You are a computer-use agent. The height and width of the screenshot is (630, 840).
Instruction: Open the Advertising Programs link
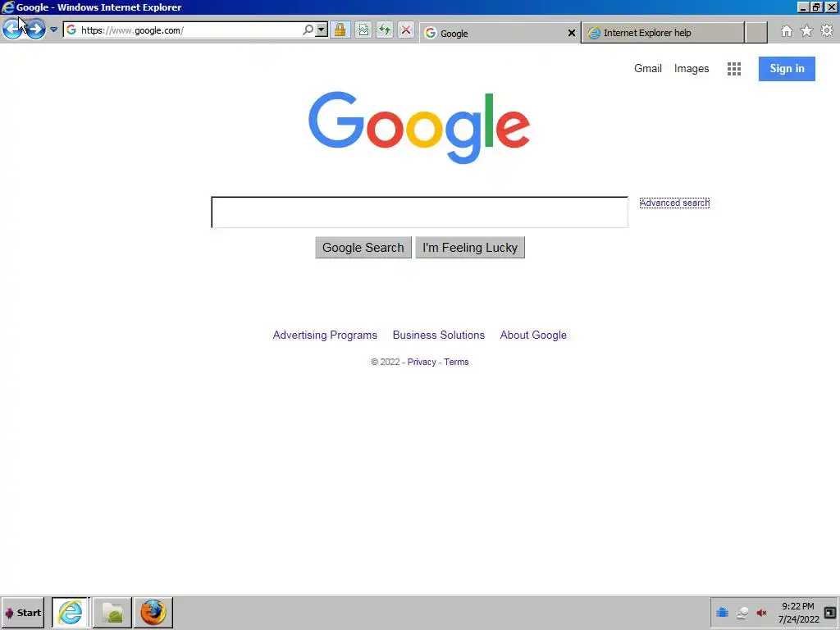point(325,335)
